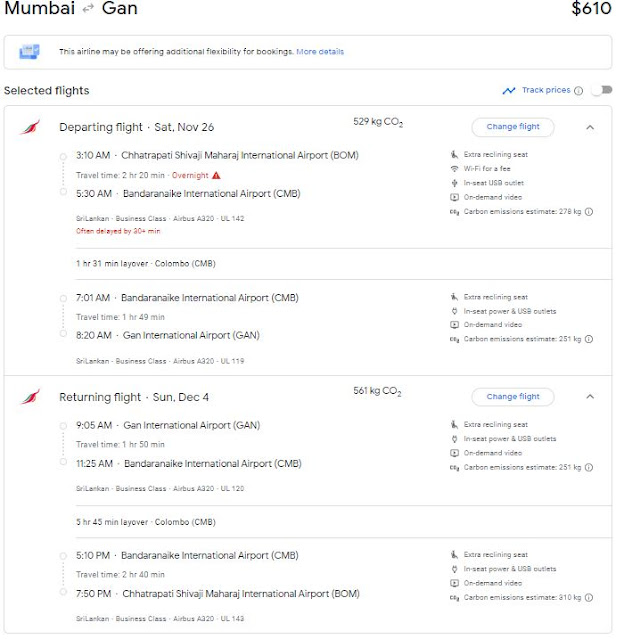This screenshot has height=639, width=624.
Task: Click the SriLankan logo on returning flight
Action: (31, 398)
